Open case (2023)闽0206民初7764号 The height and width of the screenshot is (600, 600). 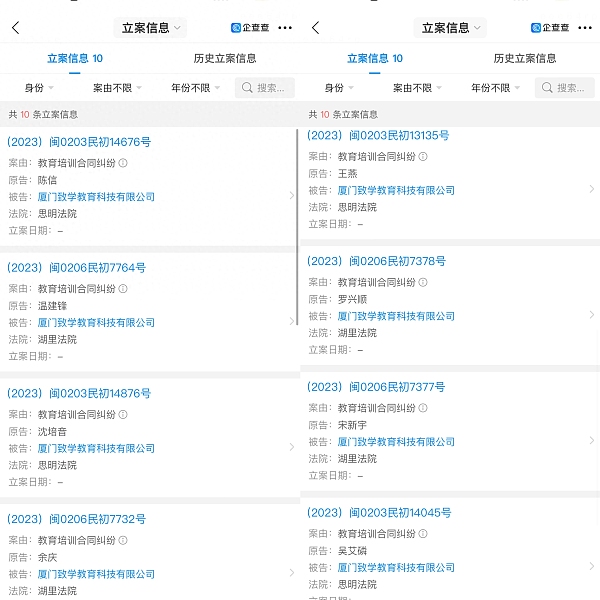click(77, 267)
